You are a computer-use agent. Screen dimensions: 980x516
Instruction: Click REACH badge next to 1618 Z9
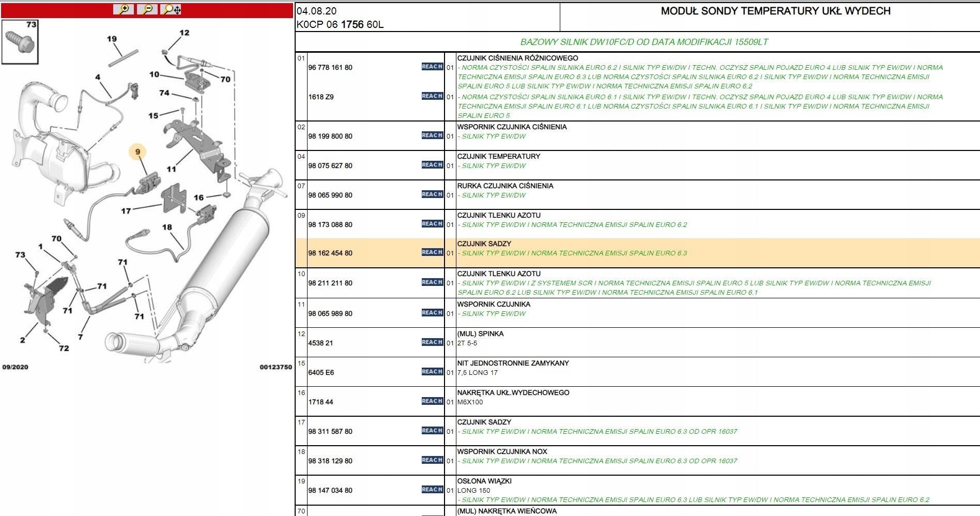432,96
